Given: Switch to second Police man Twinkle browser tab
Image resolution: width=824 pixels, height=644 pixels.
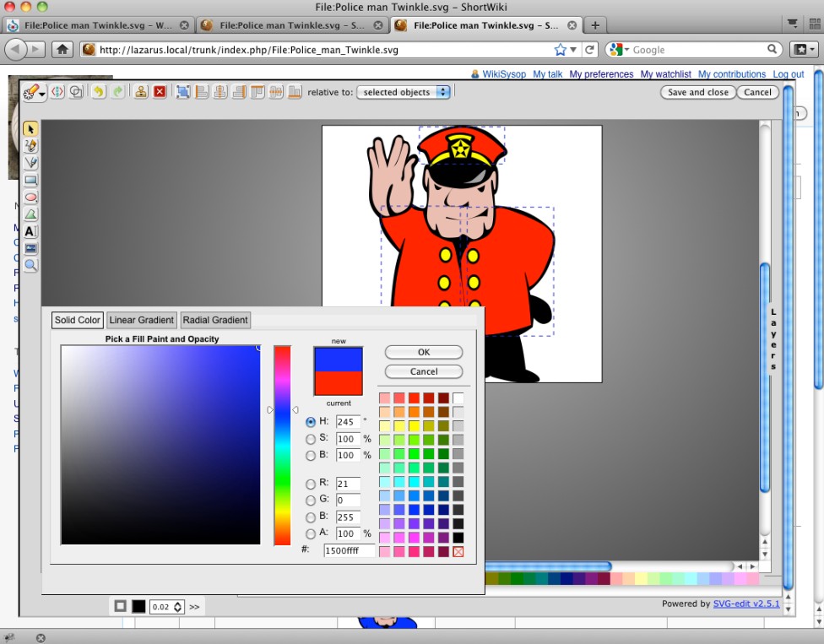Looking at the screenshot, I should click(x=292, y=24).
